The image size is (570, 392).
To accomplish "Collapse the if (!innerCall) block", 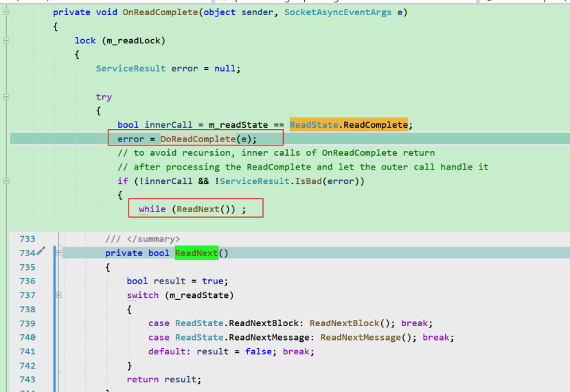I will [x=6, y=181].
